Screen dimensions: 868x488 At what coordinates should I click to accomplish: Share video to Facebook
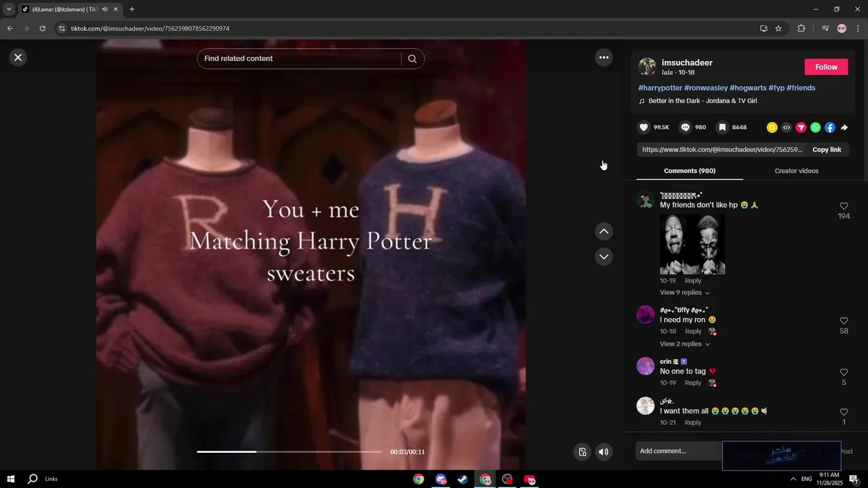(x=830, y=127)
